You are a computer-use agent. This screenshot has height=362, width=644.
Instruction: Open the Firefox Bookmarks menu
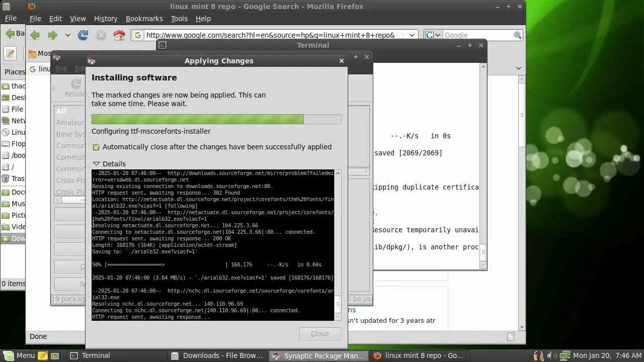click(144, 19)
